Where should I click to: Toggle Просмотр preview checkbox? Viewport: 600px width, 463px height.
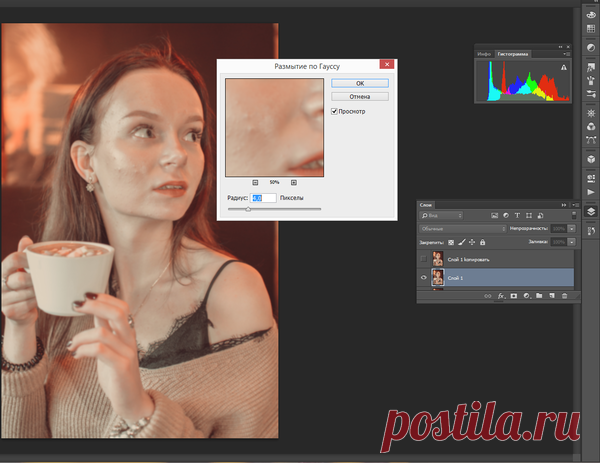pos(334,111)
